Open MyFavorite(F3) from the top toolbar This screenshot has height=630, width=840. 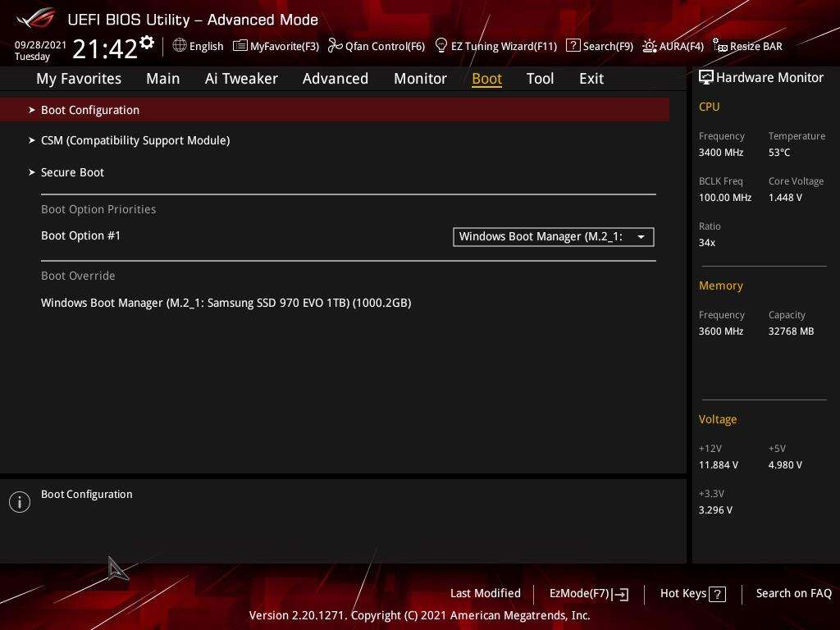[x=276, y=46]
